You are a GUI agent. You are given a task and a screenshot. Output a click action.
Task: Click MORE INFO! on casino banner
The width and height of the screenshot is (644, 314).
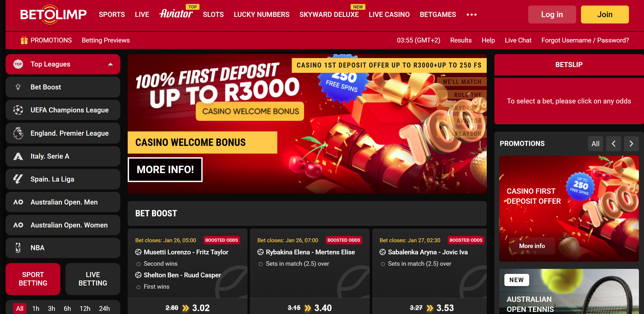pyautogui.click(x=165, y=170)
